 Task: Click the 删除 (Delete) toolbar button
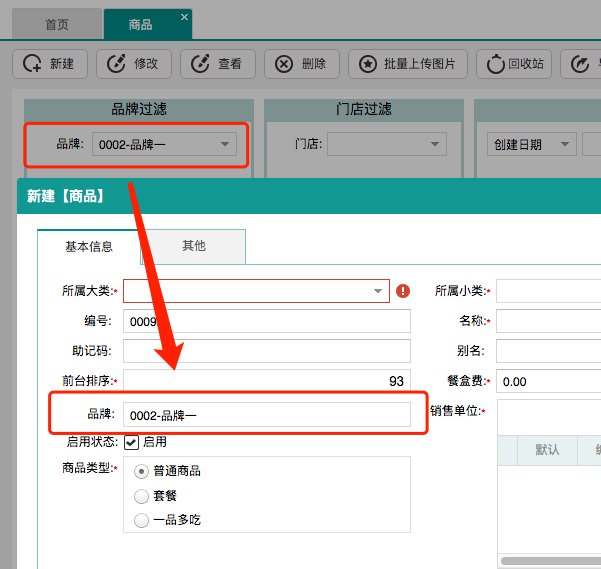301,64
